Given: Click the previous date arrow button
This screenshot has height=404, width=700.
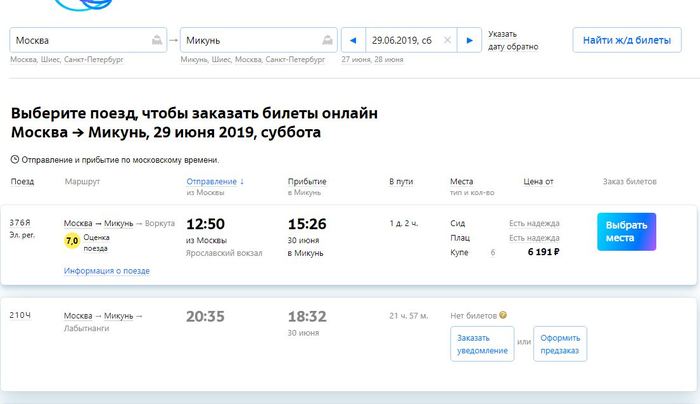Looking at the screenshot, I should [x=353, y=40].
